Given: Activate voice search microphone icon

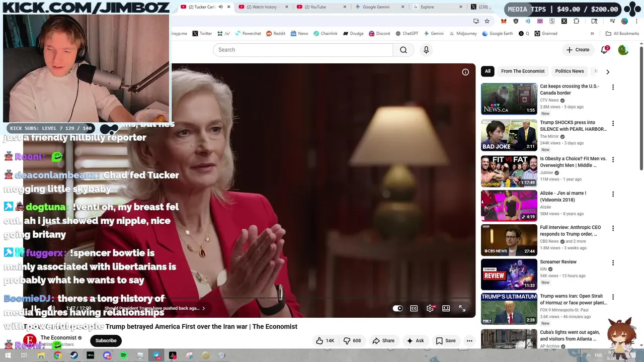Looking at the screenshot, I should 426,50.
